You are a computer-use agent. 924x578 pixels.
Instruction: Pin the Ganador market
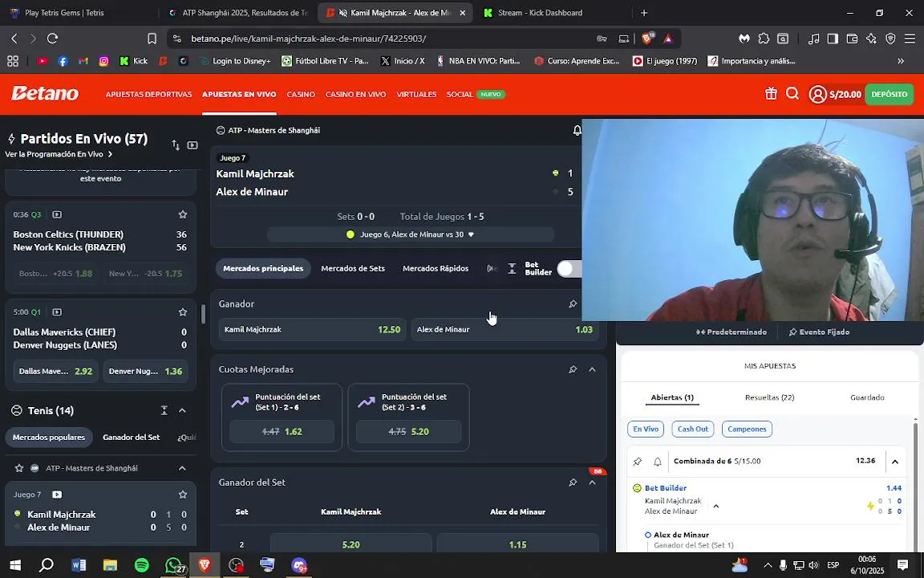click(572, 303)
